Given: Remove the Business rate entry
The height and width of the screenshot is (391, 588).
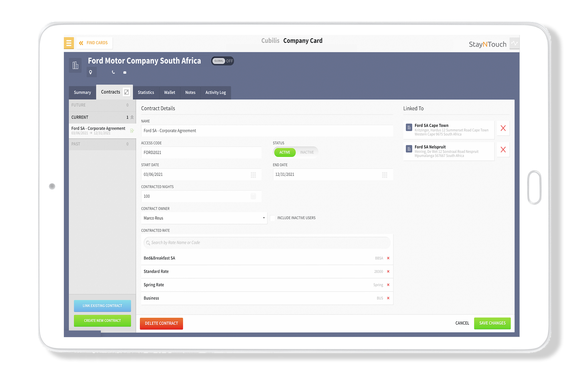Looking at the screenshot, I should click(388, 298).
